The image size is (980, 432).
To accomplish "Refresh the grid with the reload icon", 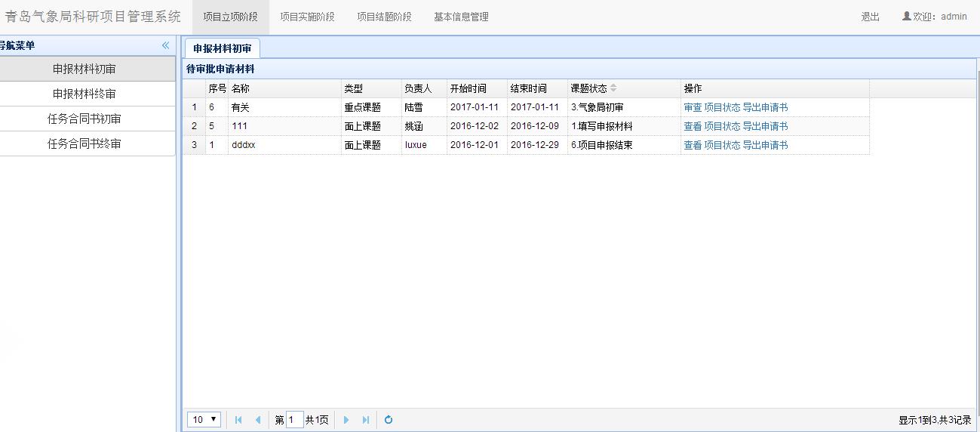I will (x=389, y=420).
